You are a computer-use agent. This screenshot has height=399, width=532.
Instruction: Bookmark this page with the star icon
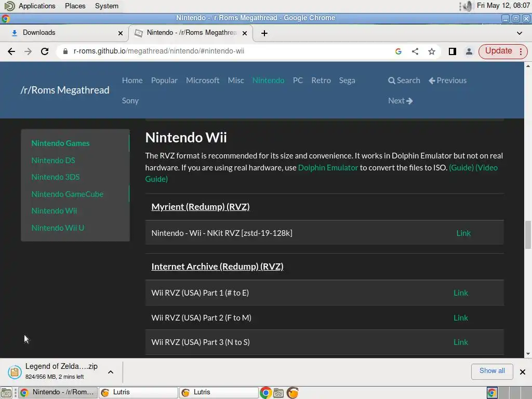tap(432, 51)
